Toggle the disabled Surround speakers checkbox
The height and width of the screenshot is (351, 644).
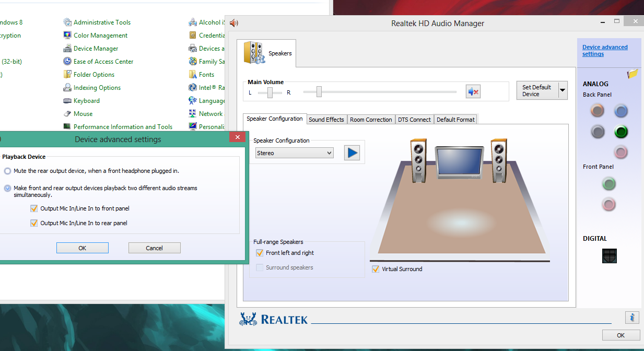coord(260,267)
